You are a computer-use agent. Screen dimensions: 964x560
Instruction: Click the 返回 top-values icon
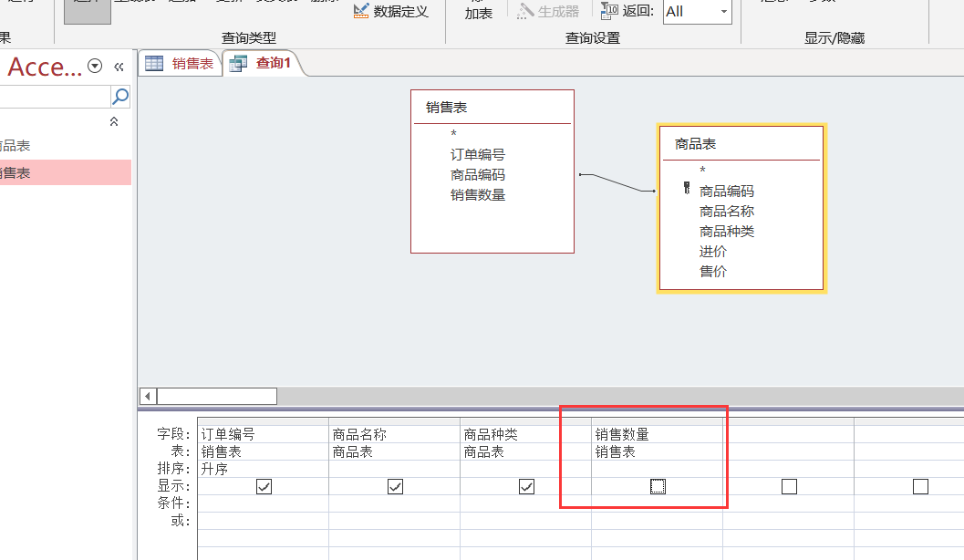click(x=608, y=10)
